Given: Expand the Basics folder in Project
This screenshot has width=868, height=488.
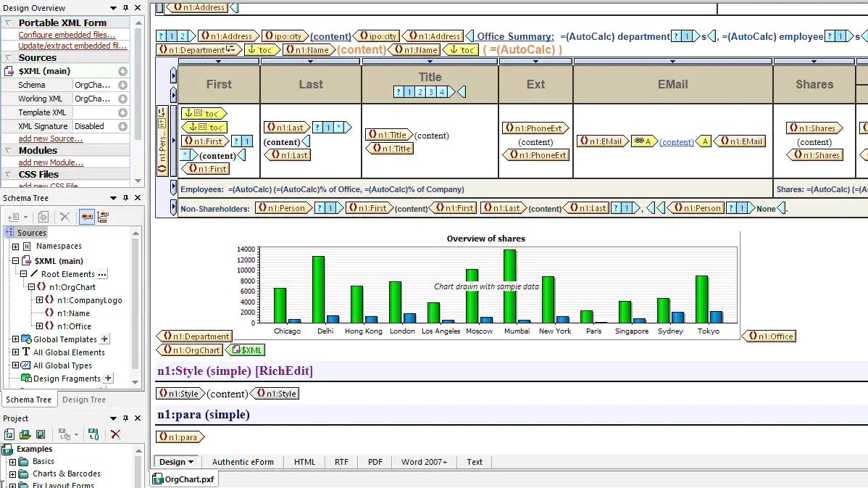Looking at the screenshot, I should coord(13,461).
